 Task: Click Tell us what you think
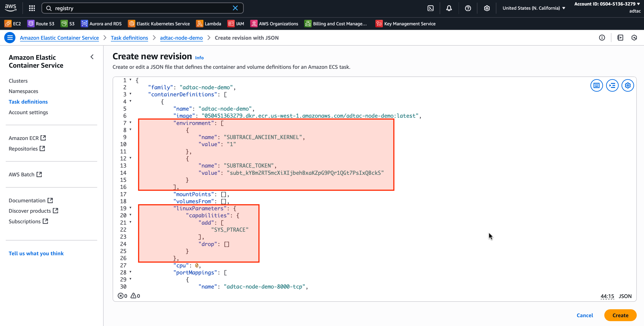(36, 253)
